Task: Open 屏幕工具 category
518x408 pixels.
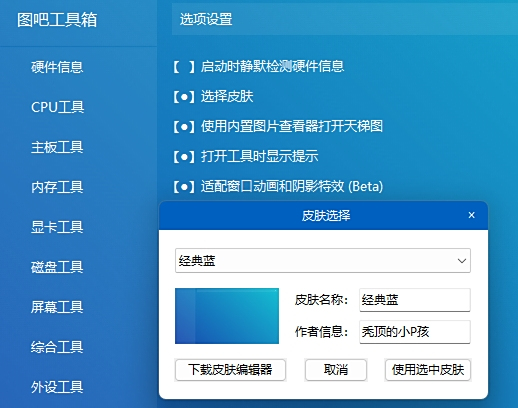Action: coord(57,307)
